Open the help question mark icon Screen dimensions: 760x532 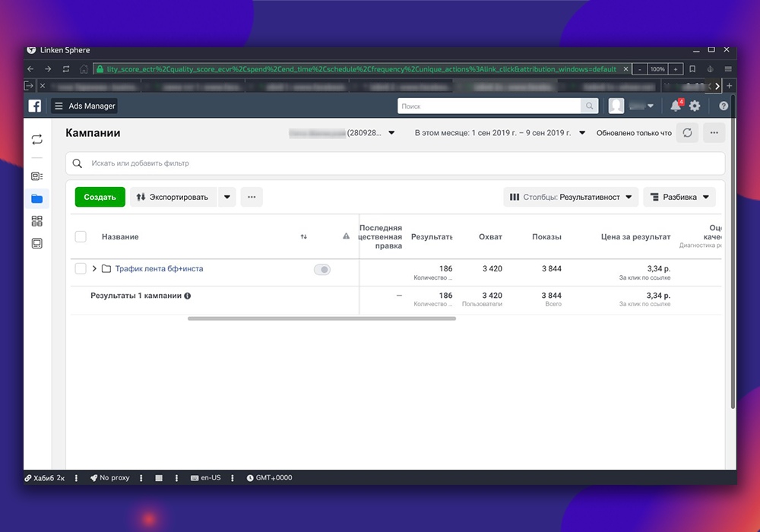pos(724,106)
